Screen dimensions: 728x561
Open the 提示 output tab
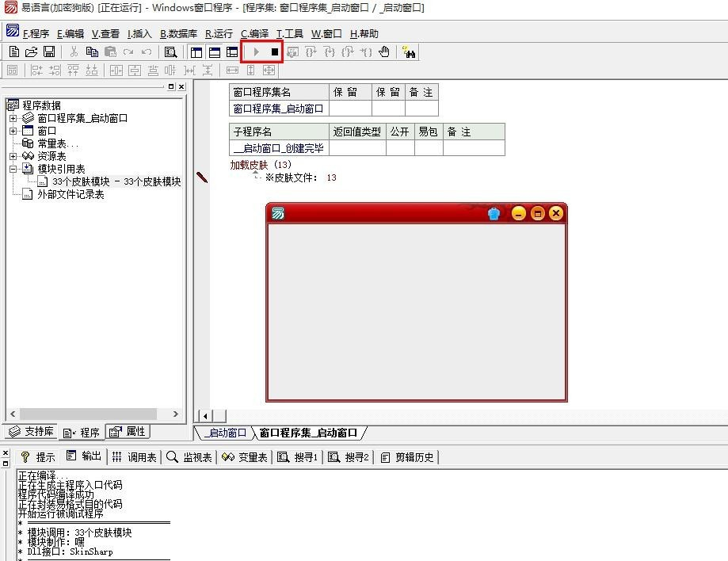(x=39, y=457)
